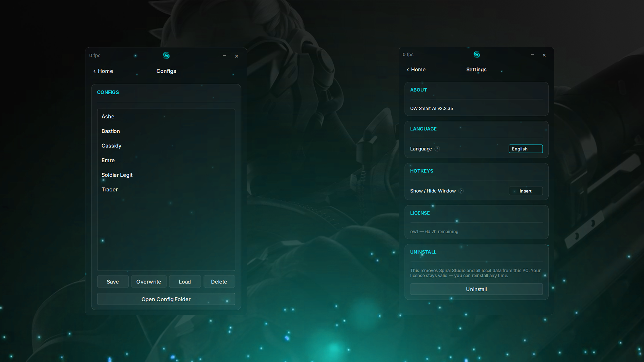Viewport: 644px width, 362px height.
Task: Click the Load config button
Action: (x=185, y=282)
